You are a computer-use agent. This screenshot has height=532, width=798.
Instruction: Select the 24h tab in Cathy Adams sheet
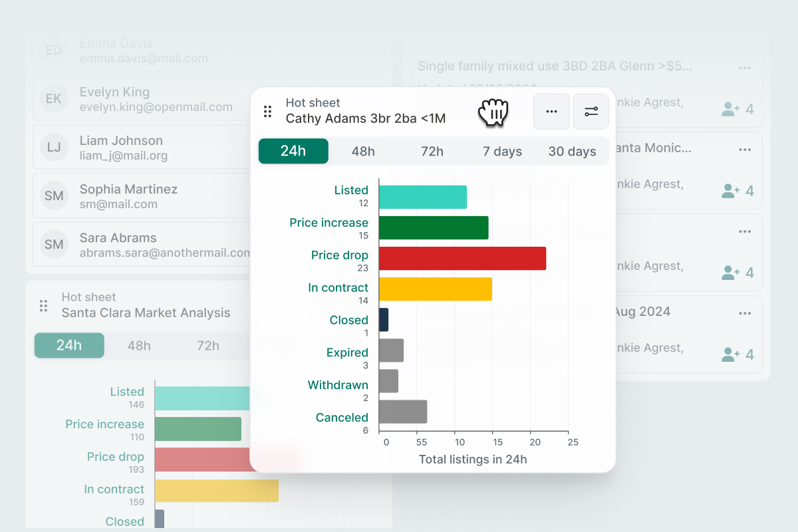pyautogui.click(x=293, y=151)
